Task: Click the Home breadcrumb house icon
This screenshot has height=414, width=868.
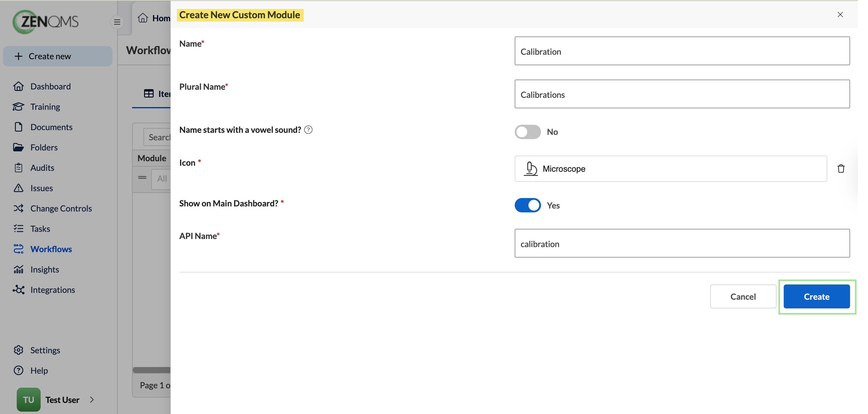Action: (x=143, y=18)
